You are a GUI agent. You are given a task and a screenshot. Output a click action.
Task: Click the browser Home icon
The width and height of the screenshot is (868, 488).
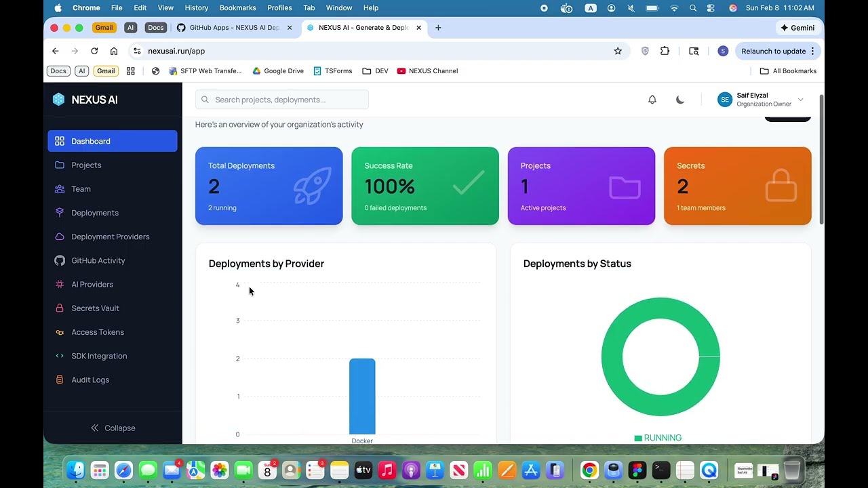(x=114, y=51)
